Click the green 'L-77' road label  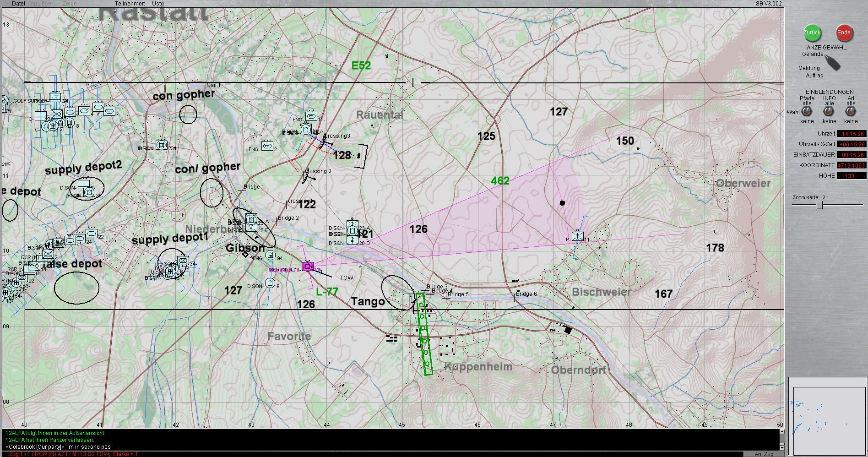(327, 292)
